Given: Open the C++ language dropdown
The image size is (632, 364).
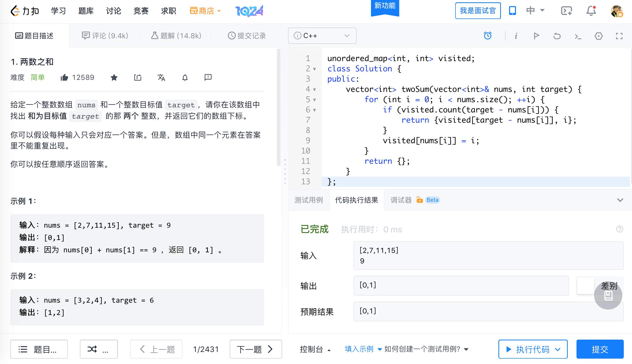Looking at the screenshot, I should point(322,36).
